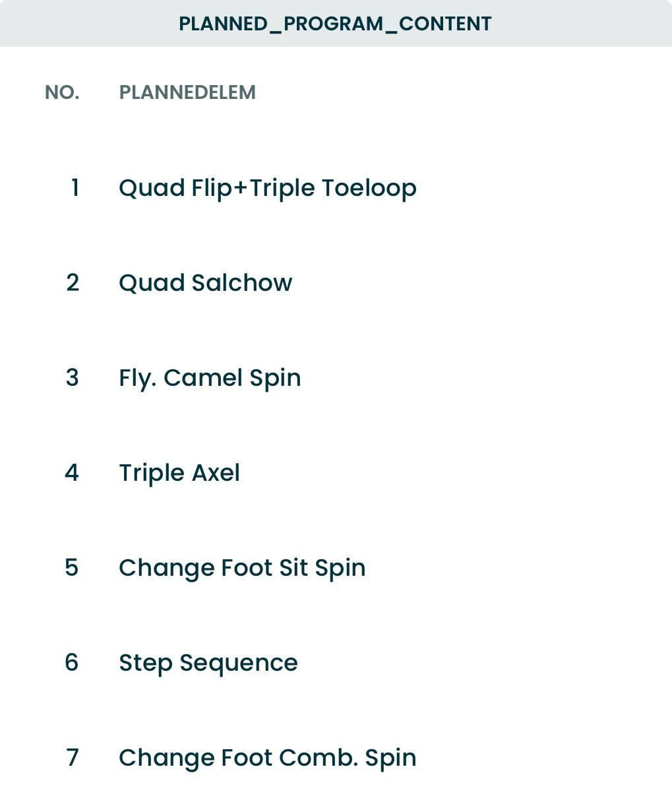Viewport: 672px width, 802px height.
Task: Click the Change Foot Comb. Spin entry
Action: click(267, 758)
